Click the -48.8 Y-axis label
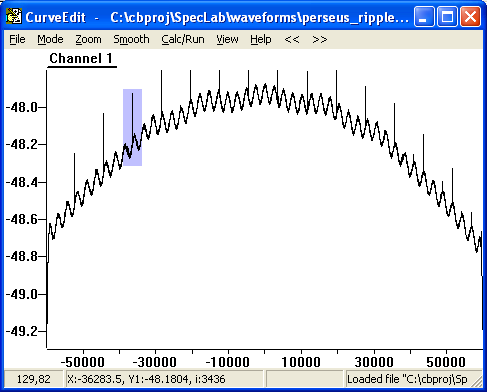Viewport: 487px width, 392px height. (x=22, y=256)
